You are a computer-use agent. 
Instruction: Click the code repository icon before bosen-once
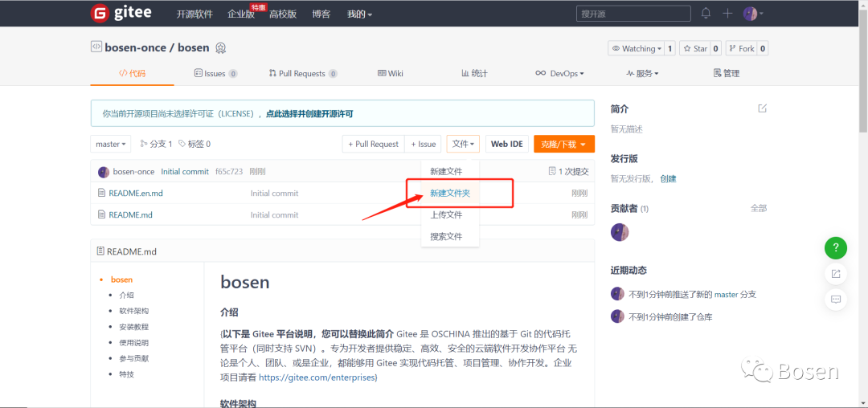pos(96,47)
